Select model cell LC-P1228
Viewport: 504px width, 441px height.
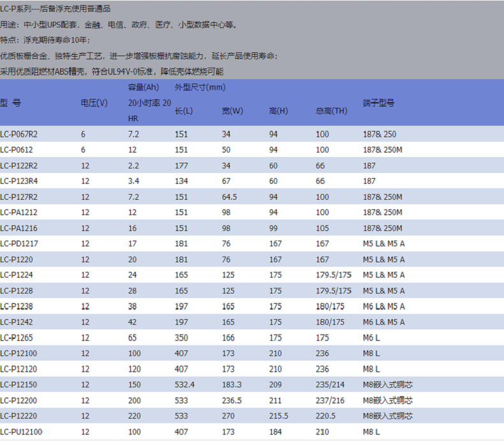(x=17, y=291)
